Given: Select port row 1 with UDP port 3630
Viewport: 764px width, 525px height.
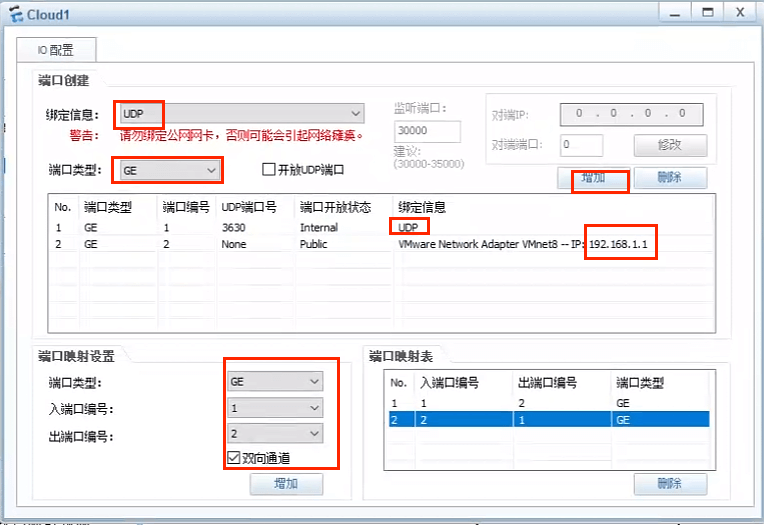Looking at the screenshot, I should click(x=381, y=228).
